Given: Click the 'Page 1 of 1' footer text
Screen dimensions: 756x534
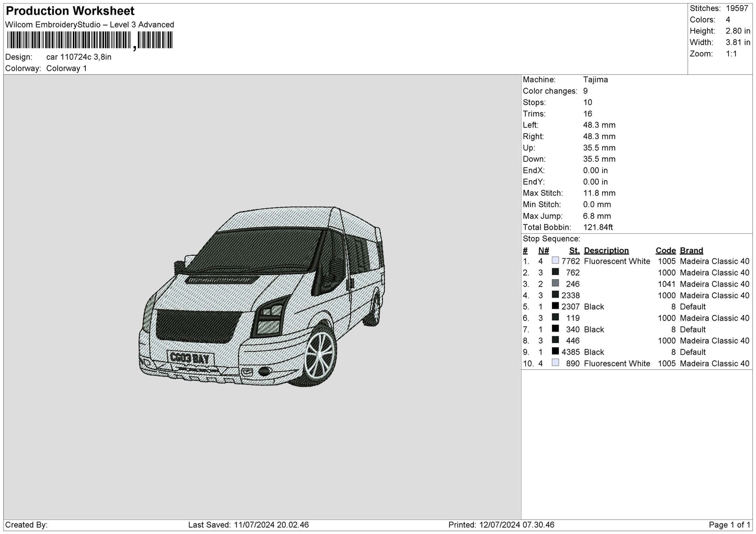Looking at the screenshot, I should [x=729, y=525].
